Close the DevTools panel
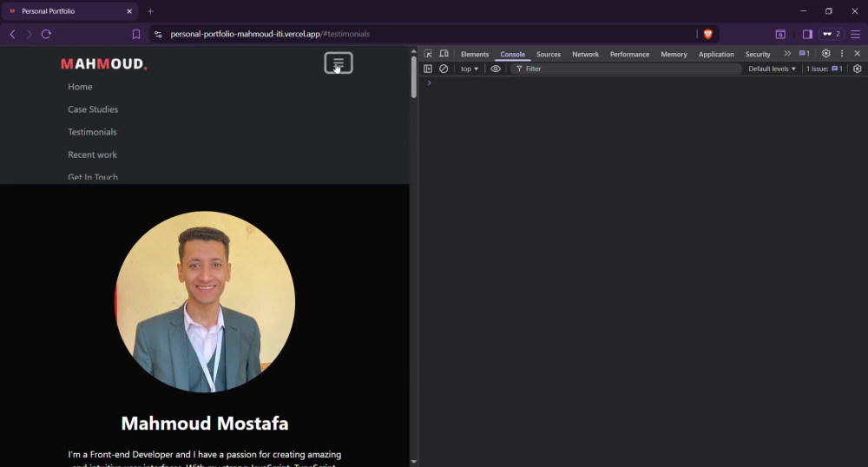Screen dimensions: 868x467 (858, 54)
